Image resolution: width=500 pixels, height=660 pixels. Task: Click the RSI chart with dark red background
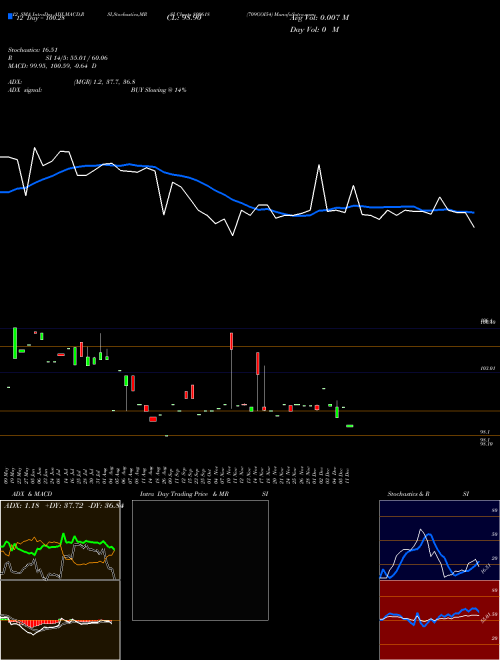pos(439,620)
